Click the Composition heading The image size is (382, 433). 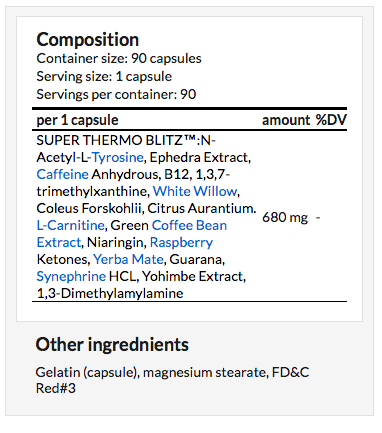88,40
